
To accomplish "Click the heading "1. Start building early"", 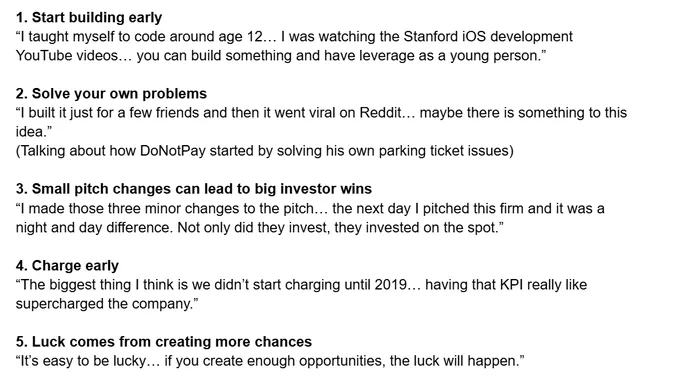I will pyautogui.click(x=89, y=17).
